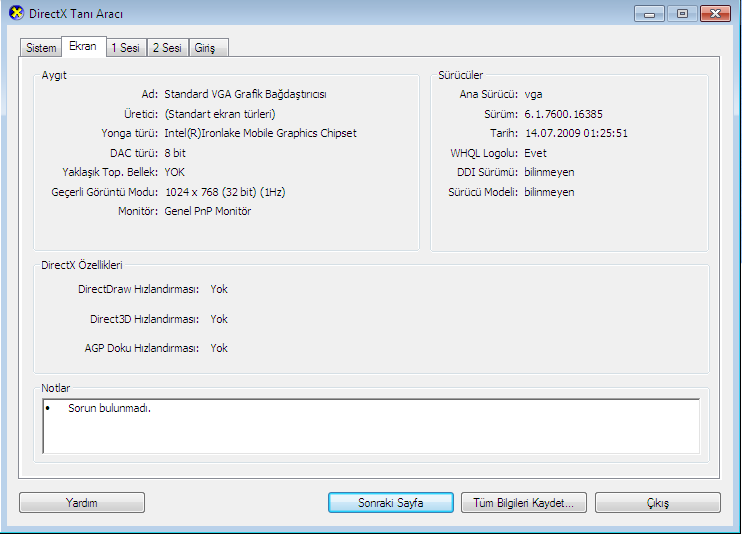The height and width of the screenshot is (534, 742).
Task: Click DDI Sürümü 'bilinmeyen' value
Action: coord(549,172)
